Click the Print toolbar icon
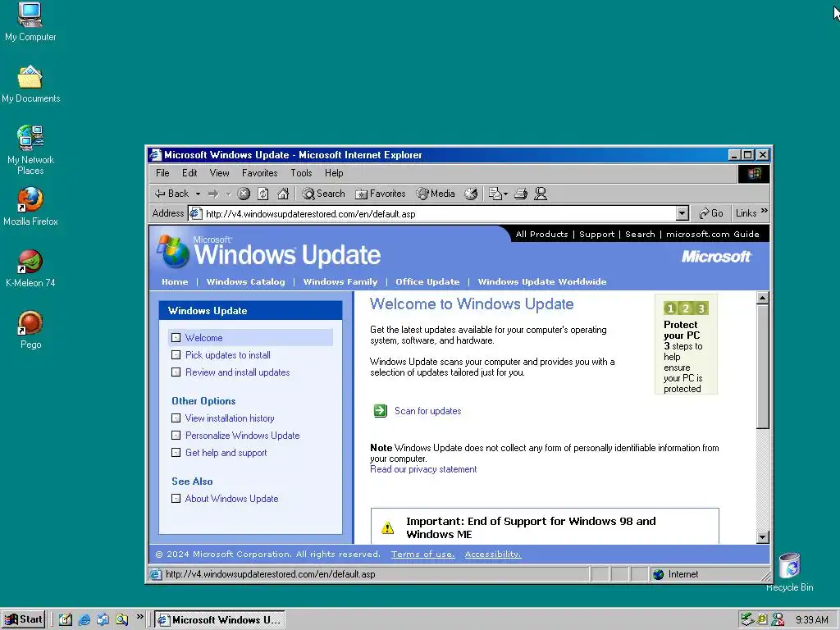Viewport: 840px width, 630px height. click(521, 194)
